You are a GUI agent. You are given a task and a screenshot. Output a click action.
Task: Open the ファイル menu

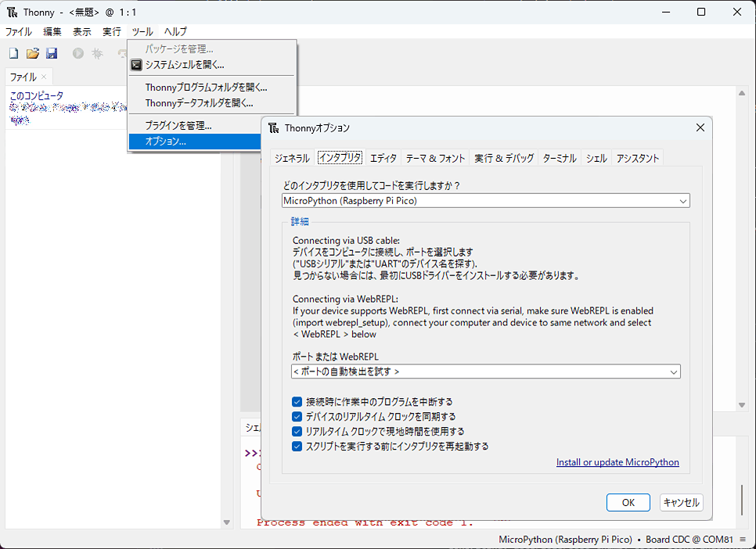tap(18, 32)
